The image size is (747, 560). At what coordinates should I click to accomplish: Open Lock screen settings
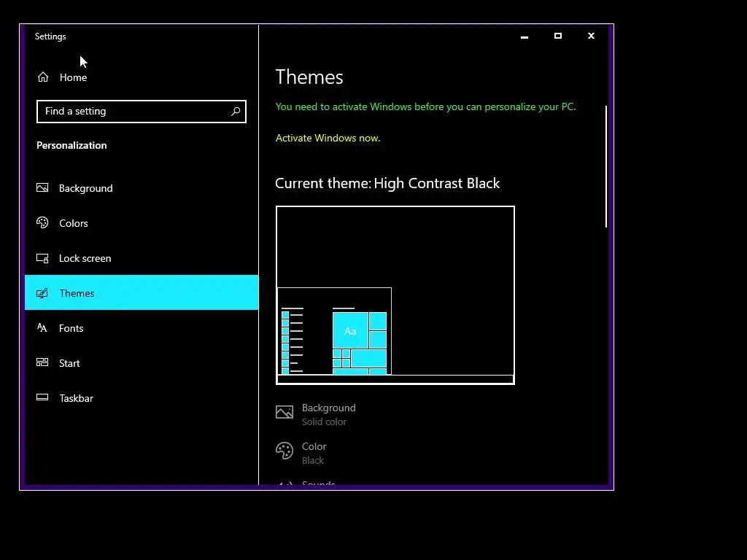[x=142, y=258]
